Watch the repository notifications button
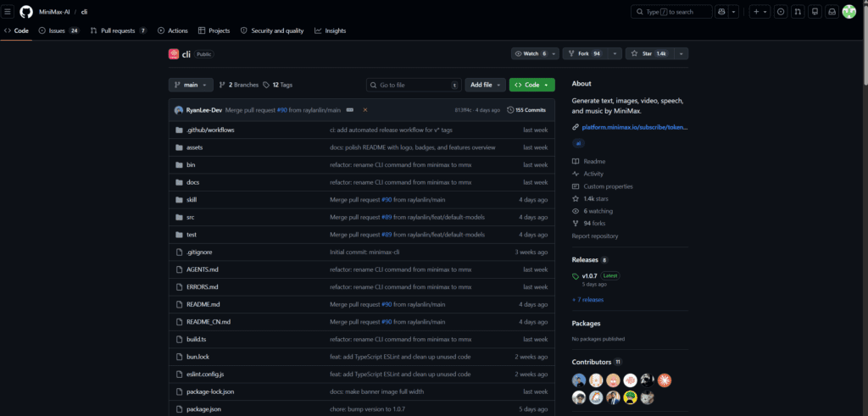The width and height of the screenshot is (868, 416). coord(534,53)
